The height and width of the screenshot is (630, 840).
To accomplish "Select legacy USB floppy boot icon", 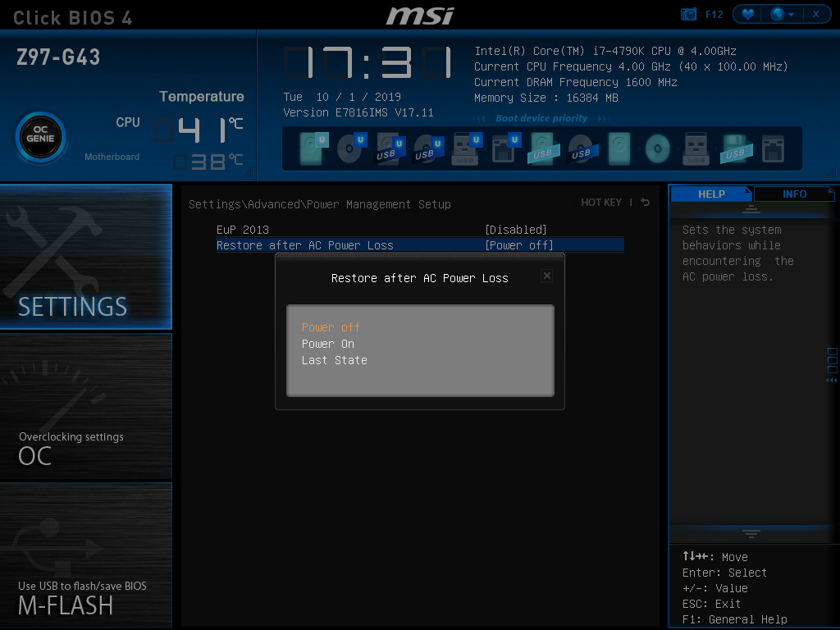I will click(x=736, y=148).
